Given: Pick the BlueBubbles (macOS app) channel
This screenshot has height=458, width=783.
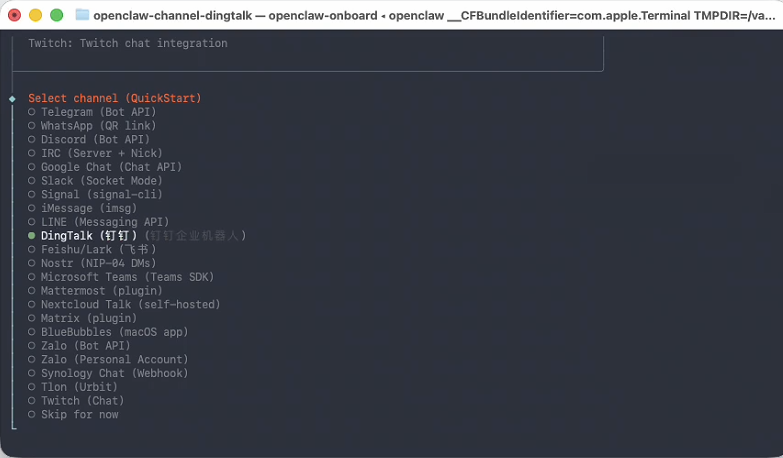Looking at the screenshot, I should [x=114, y=332].
